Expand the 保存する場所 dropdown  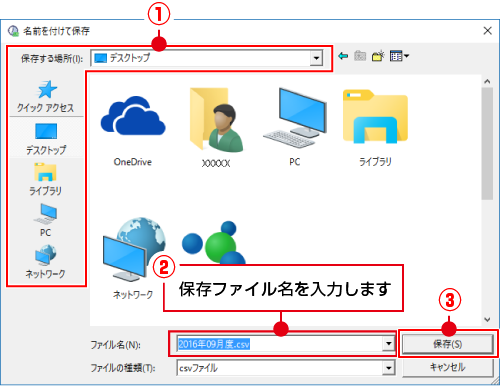point(316,58)
